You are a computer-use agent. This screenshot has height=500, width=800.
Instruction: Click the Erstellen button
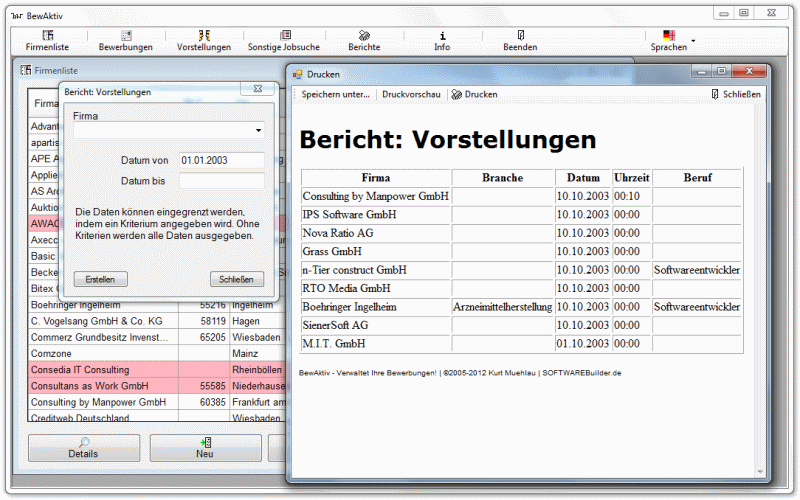pyautogui.click(x=101, y=279)
